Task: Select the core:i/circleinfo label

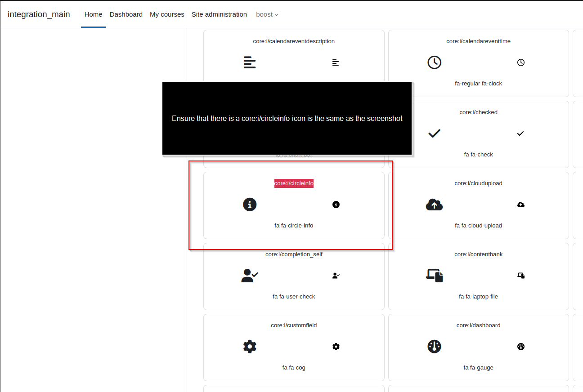Action: coord(294,183)
